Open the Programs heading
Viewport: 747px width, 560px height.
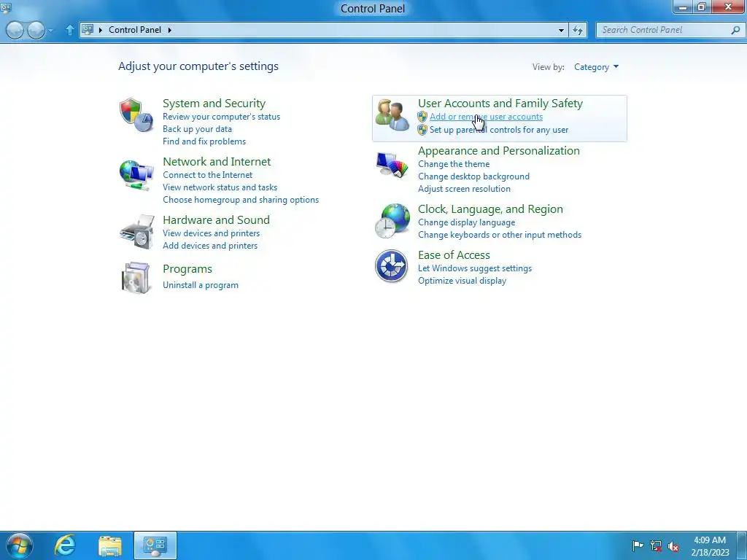point(187,269)
